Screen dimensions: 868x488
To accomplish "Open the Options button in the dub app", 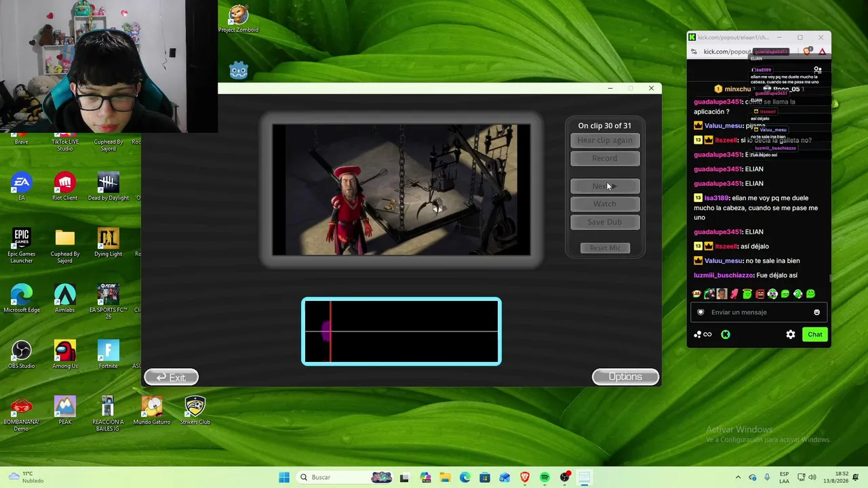I will (625, 377).
